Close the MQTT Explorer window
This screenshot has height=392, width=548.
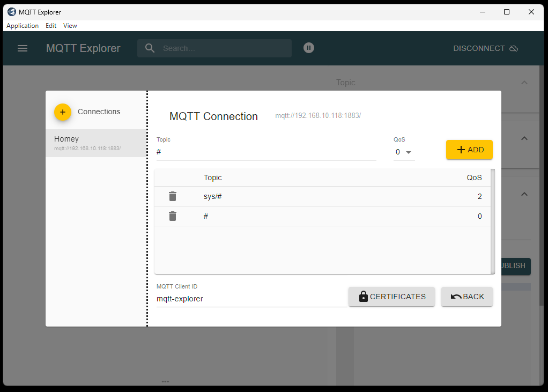[x=531, y=12]
